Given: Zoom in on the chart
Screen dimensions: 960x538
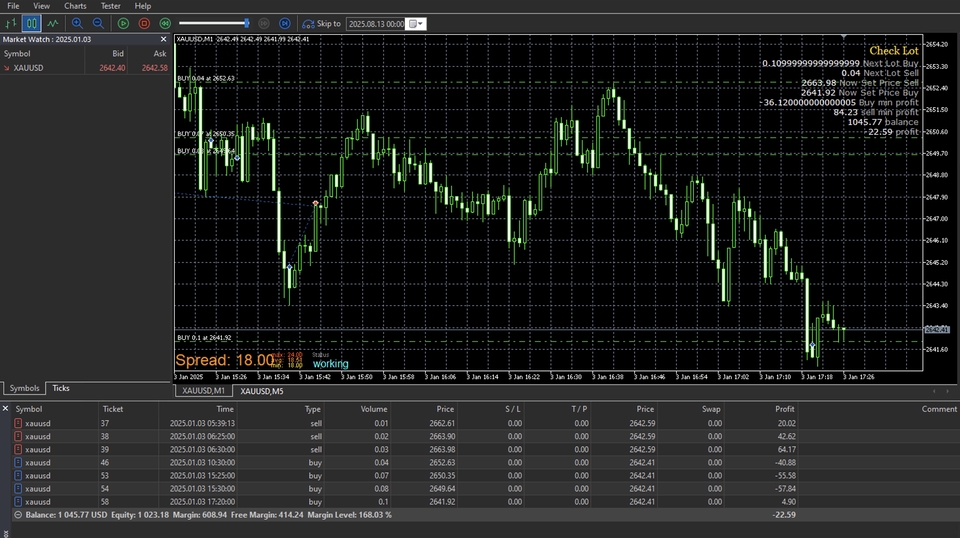Looking at the screenshot, I should pyautogui.click(x=78, y=22).
